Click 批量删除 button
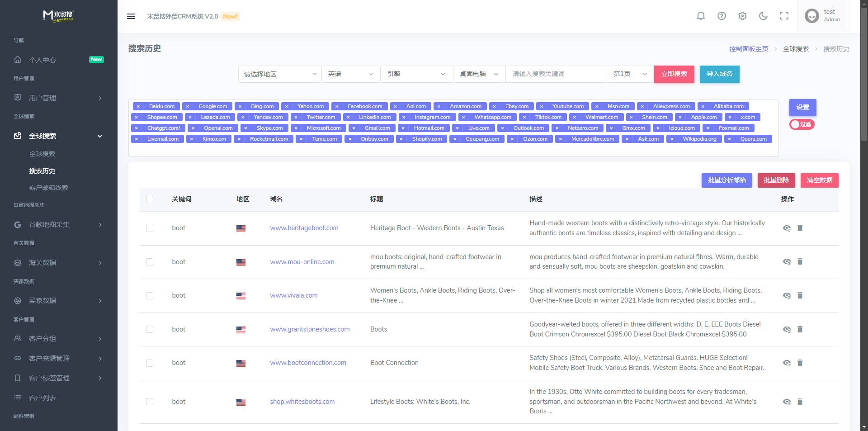The image size is (868, 431). click(x=776, y=180)
